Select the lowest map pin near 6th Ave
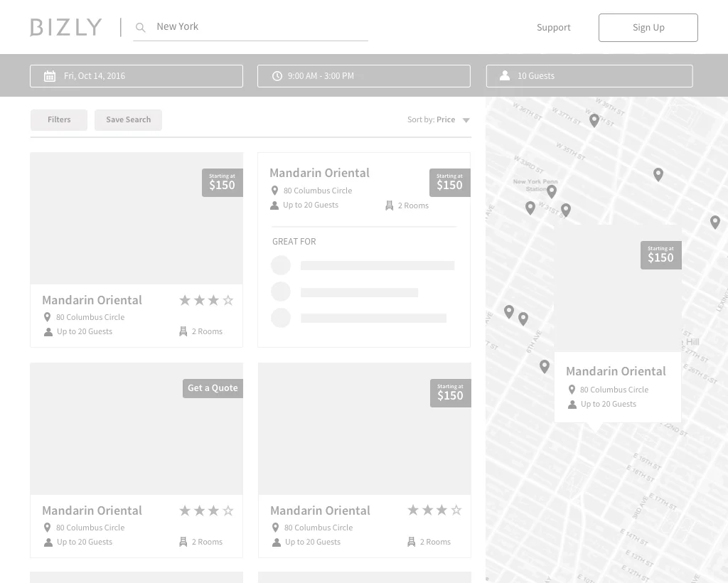This screenshot has height=583, width=728. (545, 366)
